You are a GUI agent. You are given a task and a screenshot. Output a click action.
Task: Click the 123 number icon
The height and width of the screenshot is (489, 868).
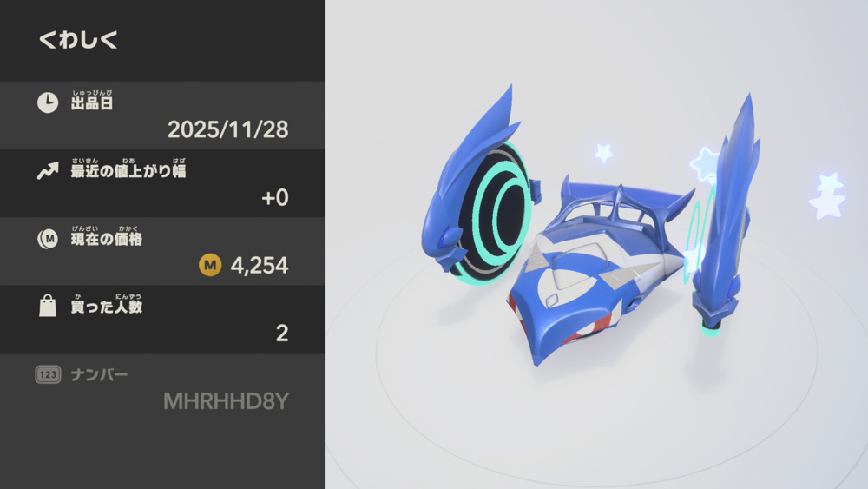click(x=48, y=375)
